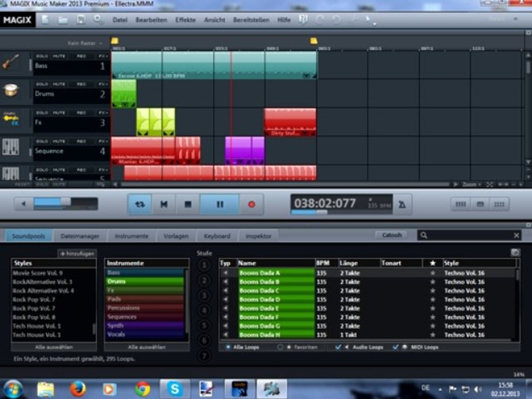The image size is (532, 399).
Task: Open the Bearbeiten menu
Action: coord(151,20)
